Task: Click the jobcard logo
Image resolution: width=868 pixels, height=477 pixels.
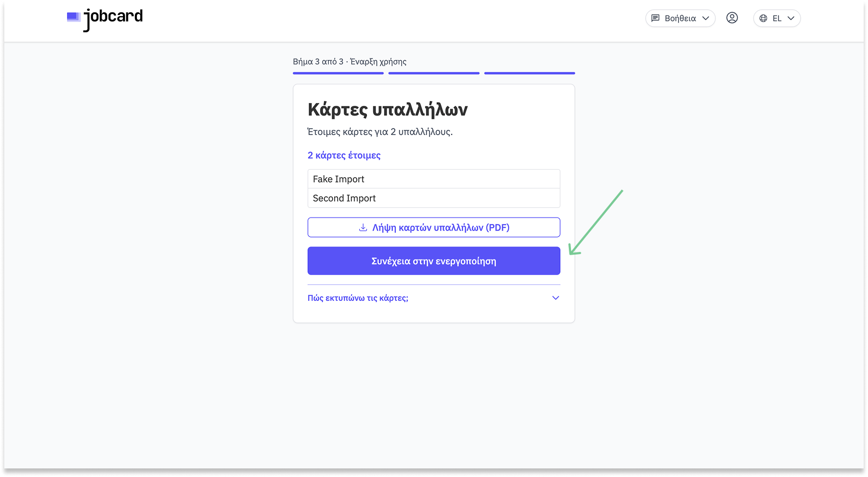Action: coord(105,19)
